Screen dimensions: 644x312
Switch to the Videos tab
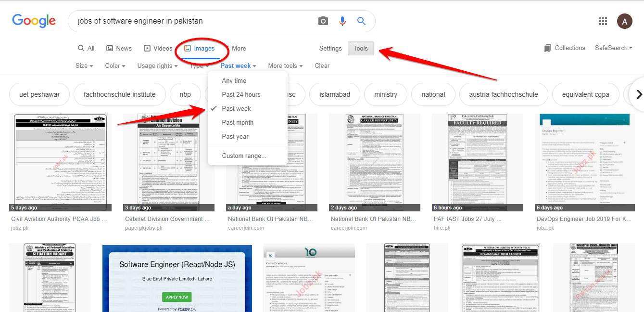pyautogui.click(x=158, y=48)
